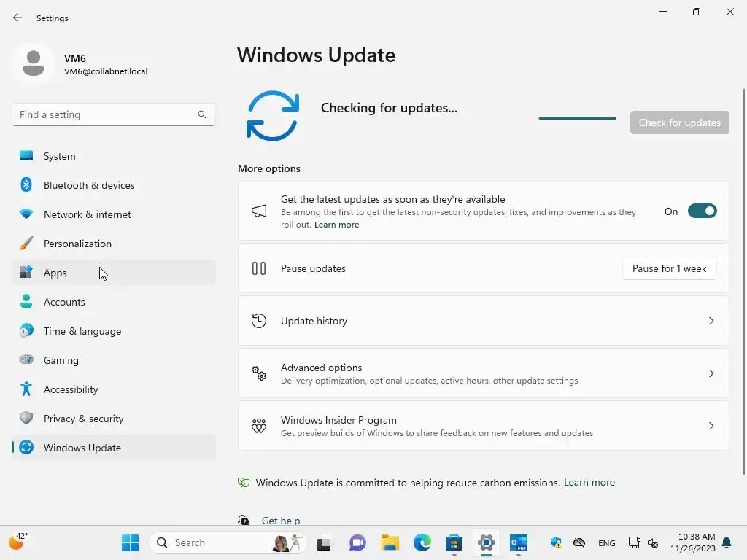Screen dimensions: 747x560
Task: Click the checking for updates progress bar
Action: coord(577,118)
